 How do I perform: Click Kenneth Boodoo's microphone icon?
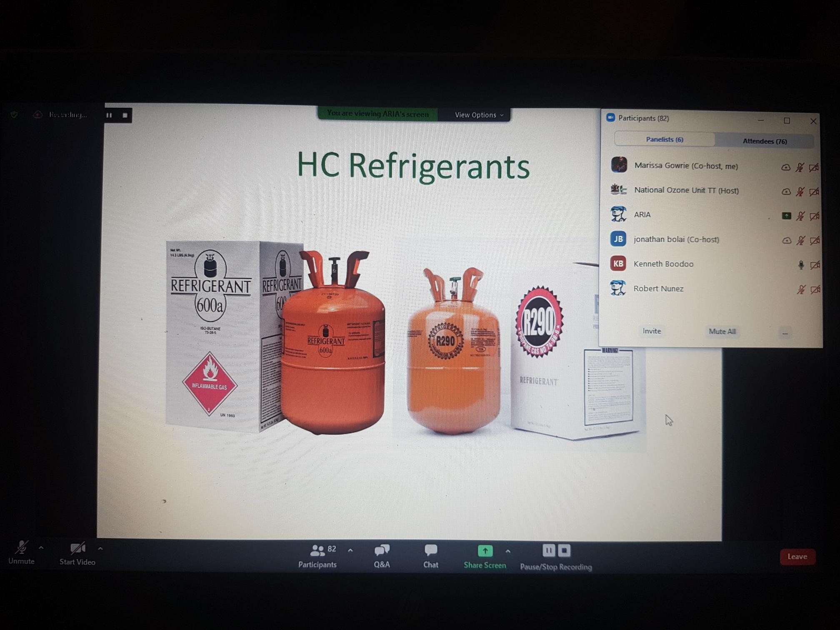coord(800,265)
